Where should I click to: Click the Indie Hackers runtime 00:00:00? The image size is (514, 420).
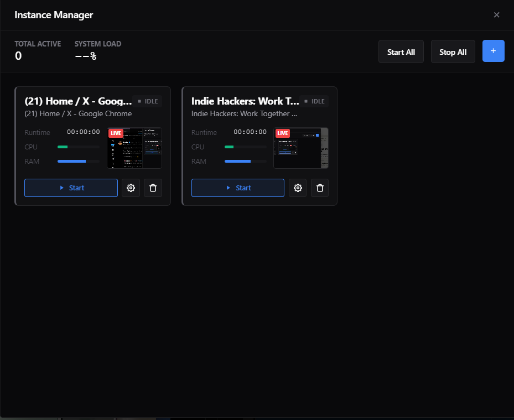250,132
